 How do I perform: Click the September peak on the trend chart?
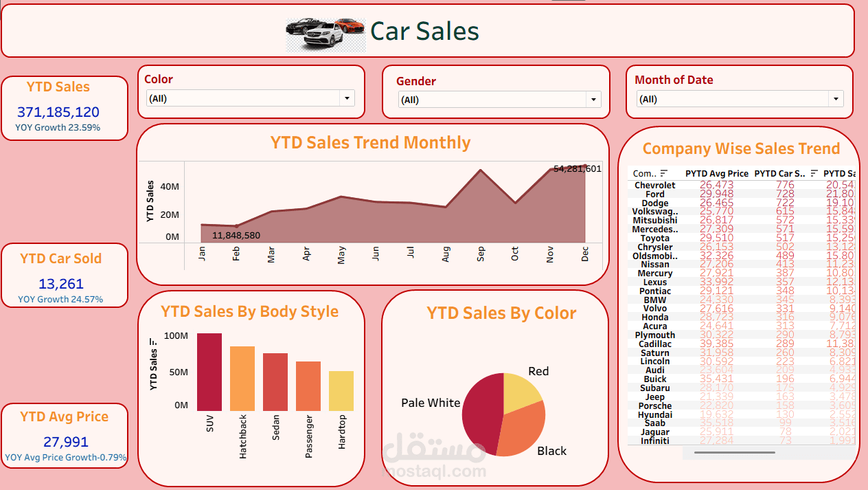click(480, 170)
